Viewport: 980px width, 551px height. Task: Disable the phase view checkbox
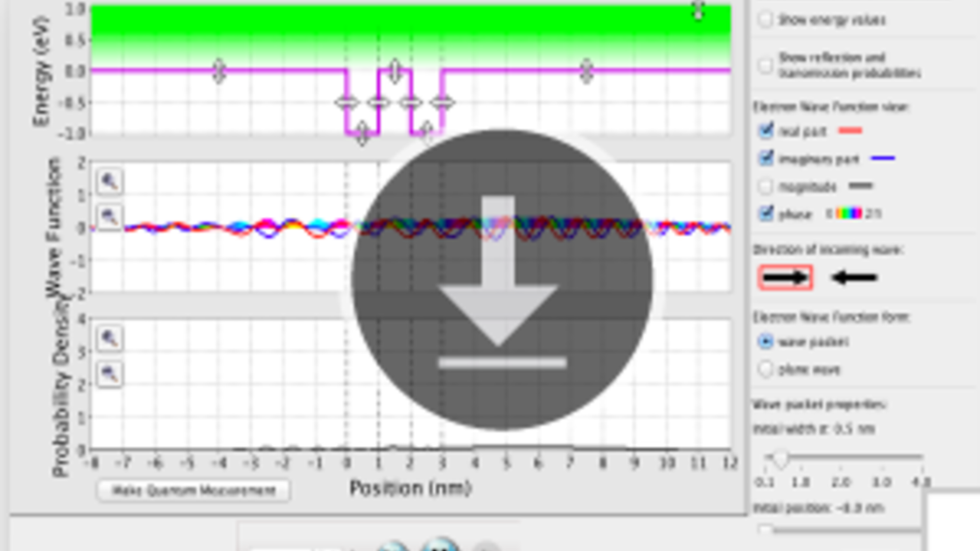766,213
